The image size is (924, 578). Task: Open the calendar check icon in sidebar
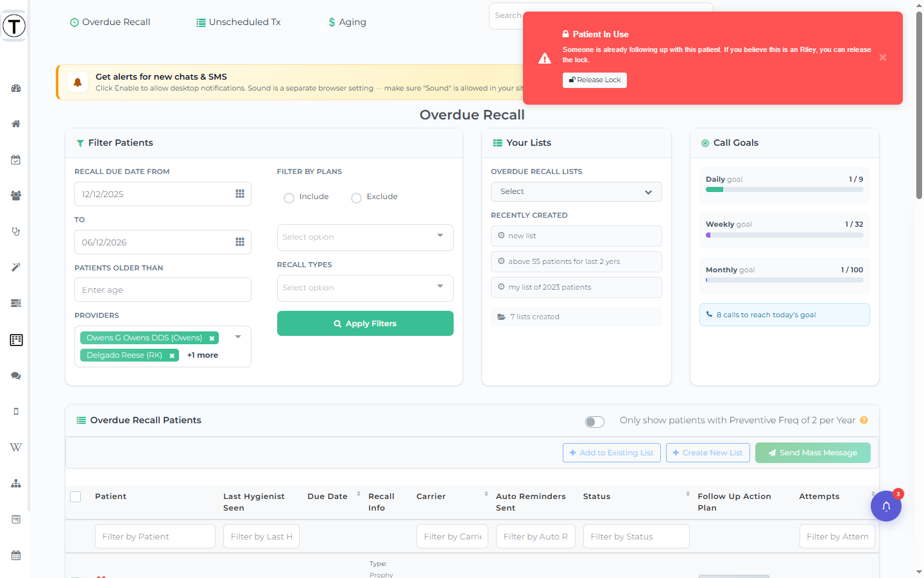click(x=16, y=160)
